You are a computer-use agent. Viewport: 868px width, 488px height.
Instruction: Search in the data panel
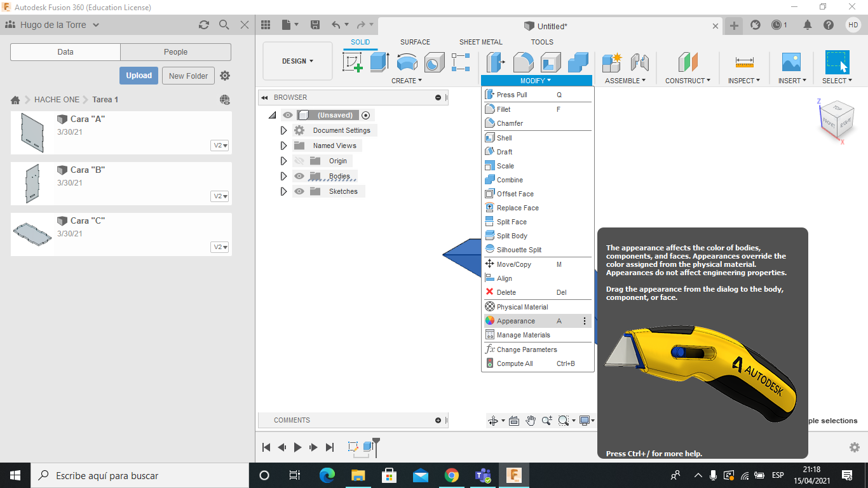click(224, 25)
